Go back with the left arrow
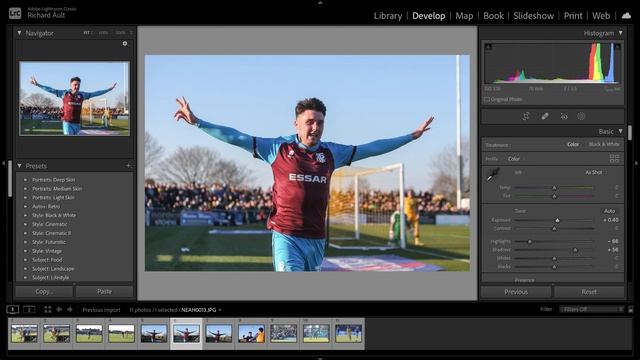This screenshot has width=640, height=360. 59,309
